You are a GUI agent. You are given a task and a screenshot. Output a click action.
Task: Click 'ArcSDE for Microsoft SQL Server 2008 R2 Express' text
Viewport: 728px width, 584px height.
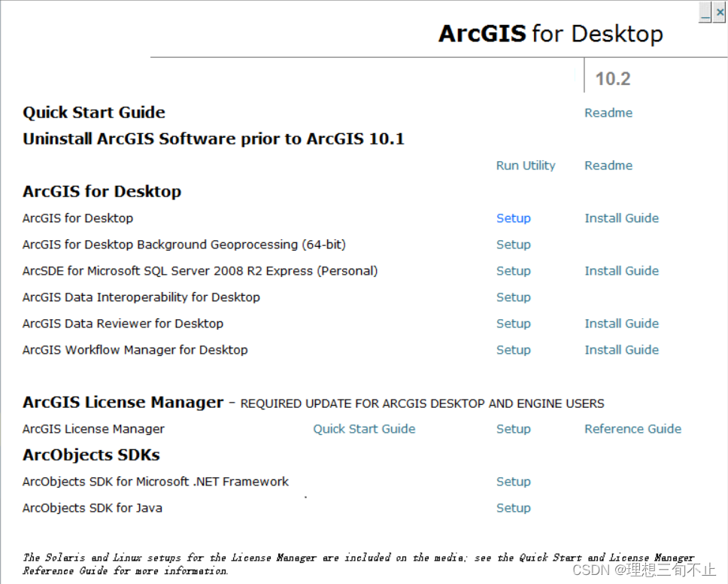pos(168,271)
